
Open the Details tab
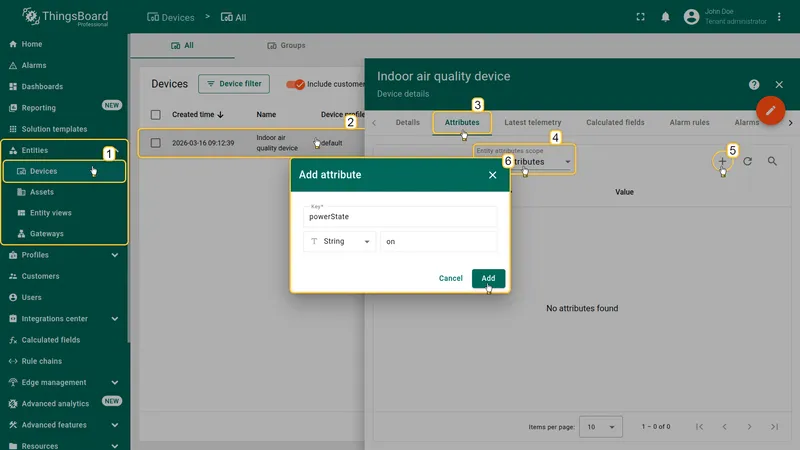pyautogui.click(x=408, y=122)
